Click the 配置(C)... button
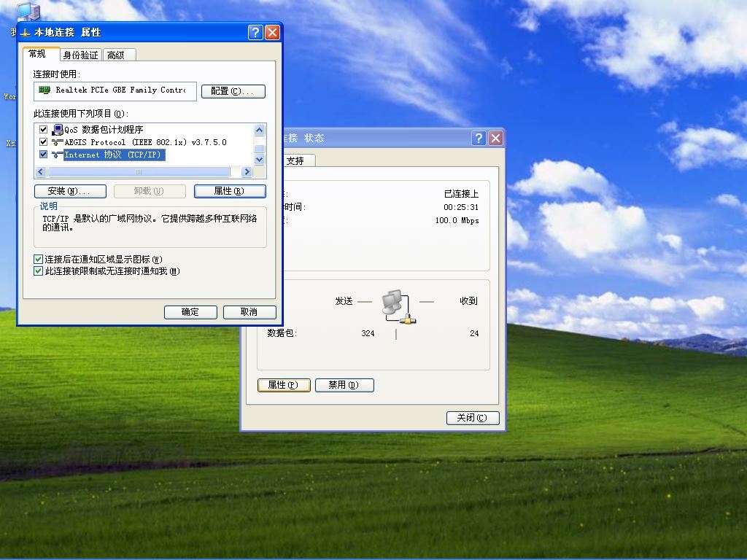The height and width of the screenshot is (560, 747). click(x=233, y=91)
